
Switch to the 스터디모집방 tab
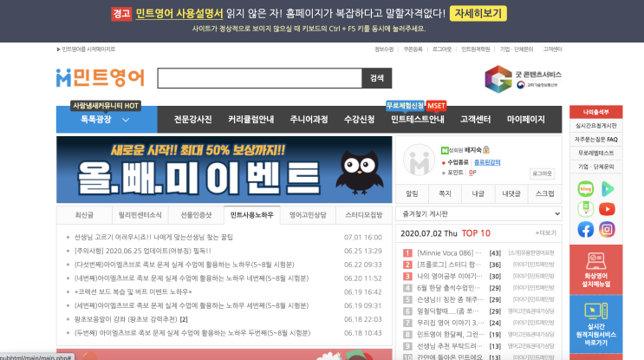(364, 215)
